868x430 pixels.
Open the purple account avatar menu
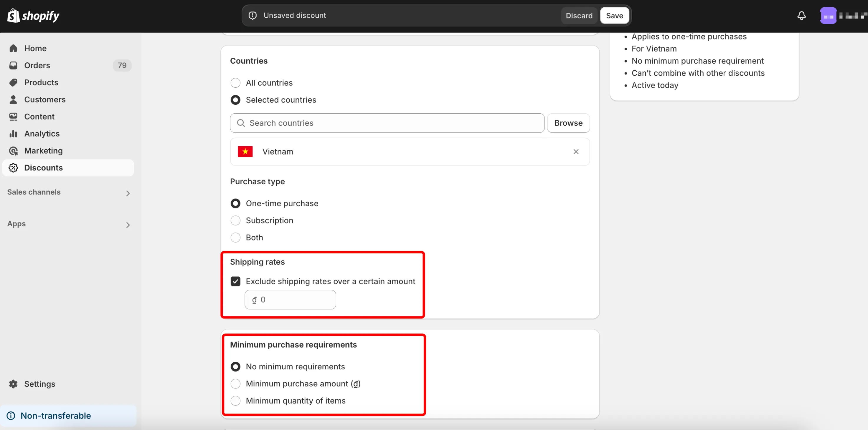pos(828,16)
